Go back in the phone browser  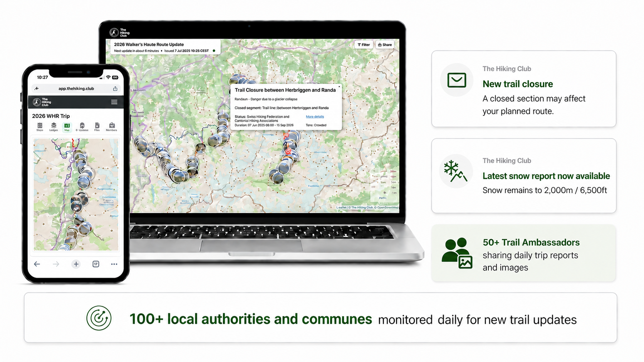click(37, 264)
